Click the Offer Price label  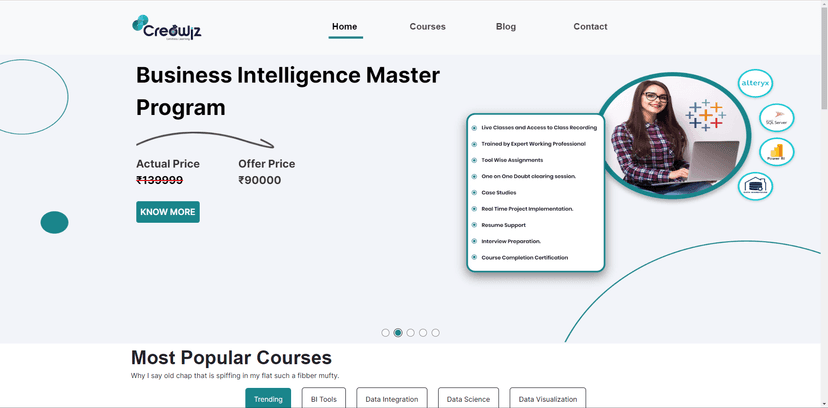(267, 164)
